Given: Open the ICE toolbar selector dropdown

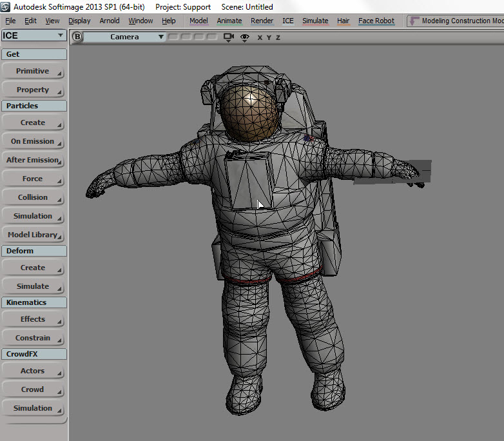Looking at the screenshot, I should (34, 35).
